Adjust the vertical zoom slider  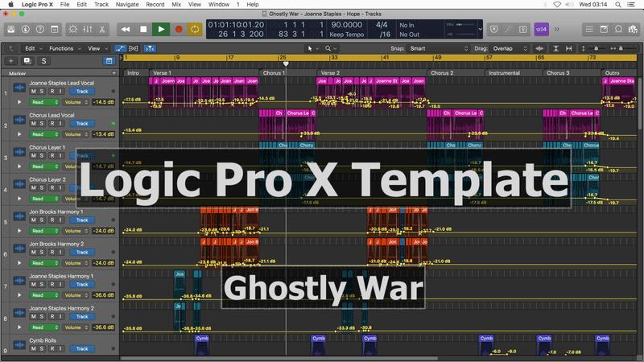click(x=593, y=48)
